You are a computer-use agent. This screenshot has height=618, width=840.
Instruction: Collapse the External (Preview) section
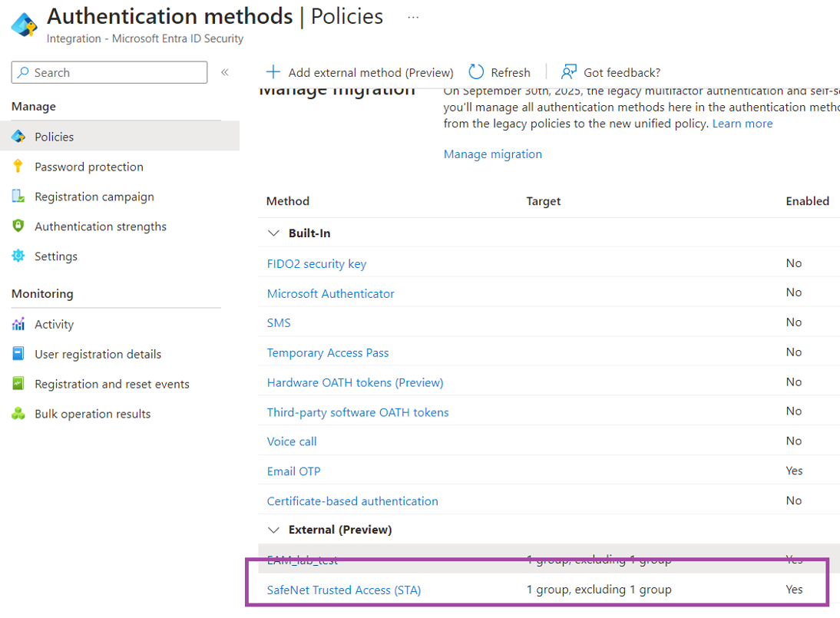(x=273, y=530)
